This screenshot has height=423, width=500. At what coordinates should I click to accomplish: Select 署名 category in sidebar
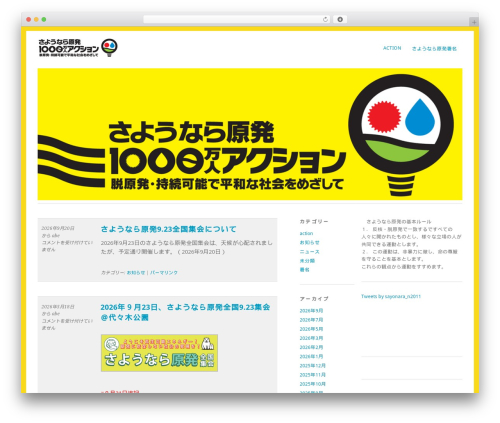click(305, 270)
